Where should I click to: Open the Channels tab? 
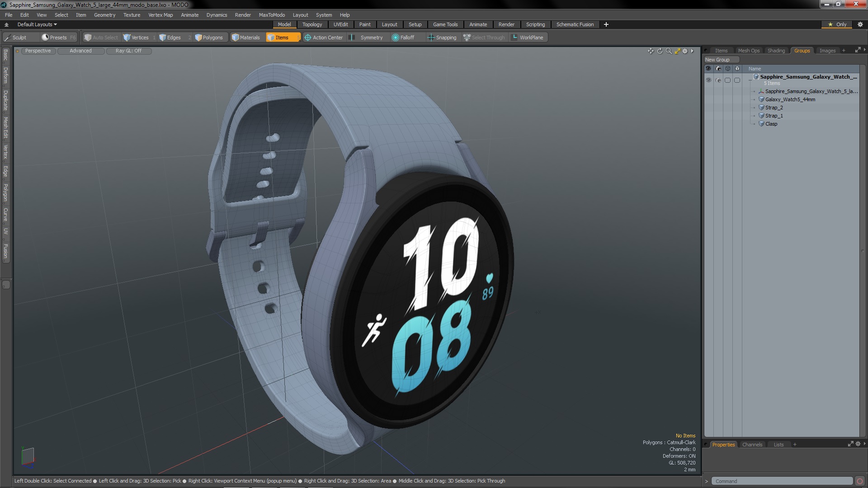752,445
